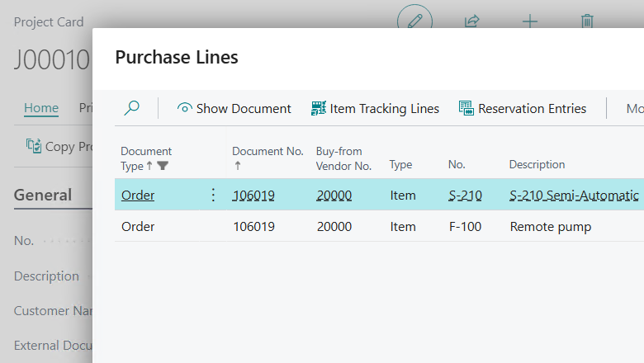Click 106019 in the F-100 row
The image size is (644, 363).
point(253,226)
